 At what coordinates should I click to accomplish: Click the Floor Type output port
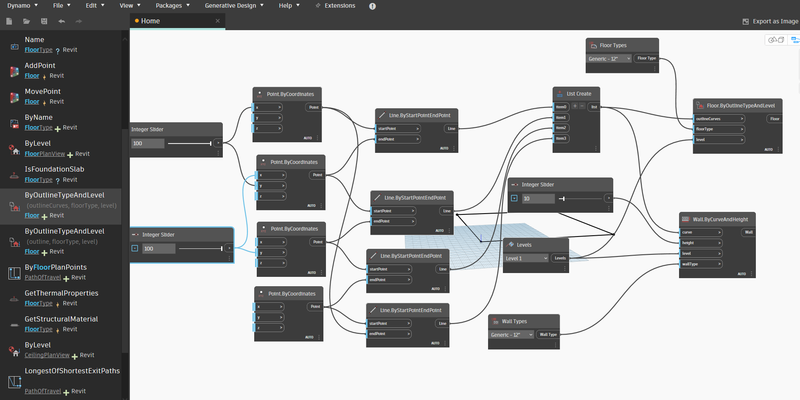(646, 58)
